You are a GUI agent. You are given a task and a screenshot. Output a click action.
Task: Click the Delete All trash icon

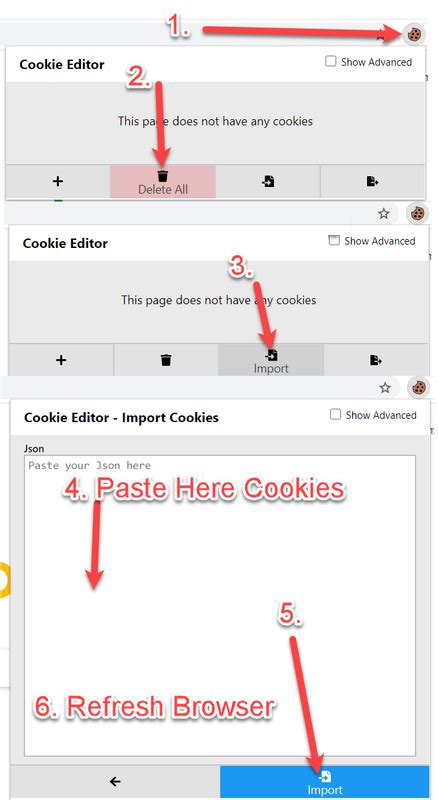click(163, 181)
